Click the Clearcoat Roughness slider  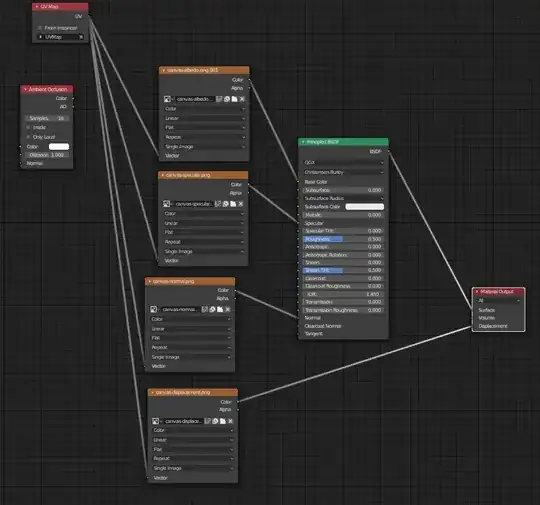pyautogui.click(x=343, y=286)
